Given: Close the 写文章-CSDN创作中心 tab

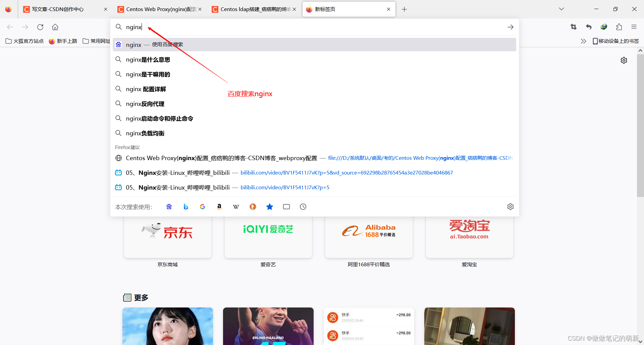Looking at the screenshot, I should pyautogui.click(x=106, y=9).
